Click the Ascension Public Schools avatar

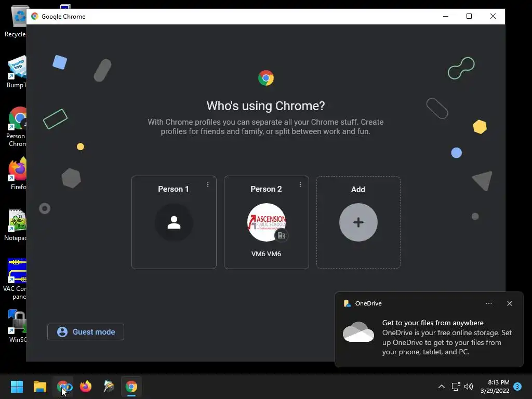267,222
